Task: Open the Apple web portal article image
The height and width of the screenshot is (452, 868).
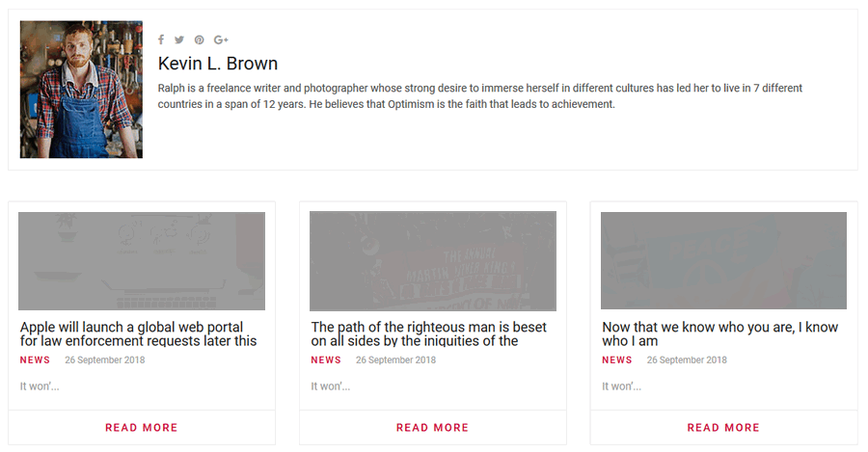Action: click(142, 261)
